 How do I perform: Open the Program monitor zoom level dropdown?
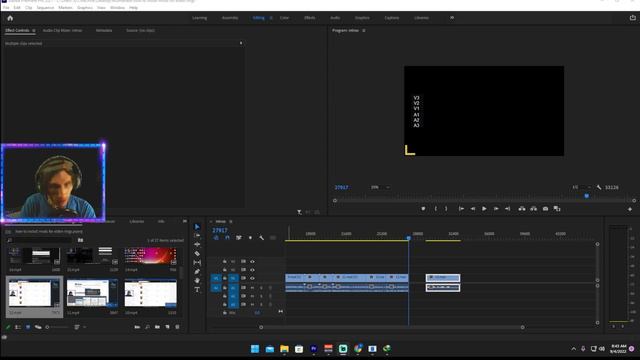coord(380,187)
